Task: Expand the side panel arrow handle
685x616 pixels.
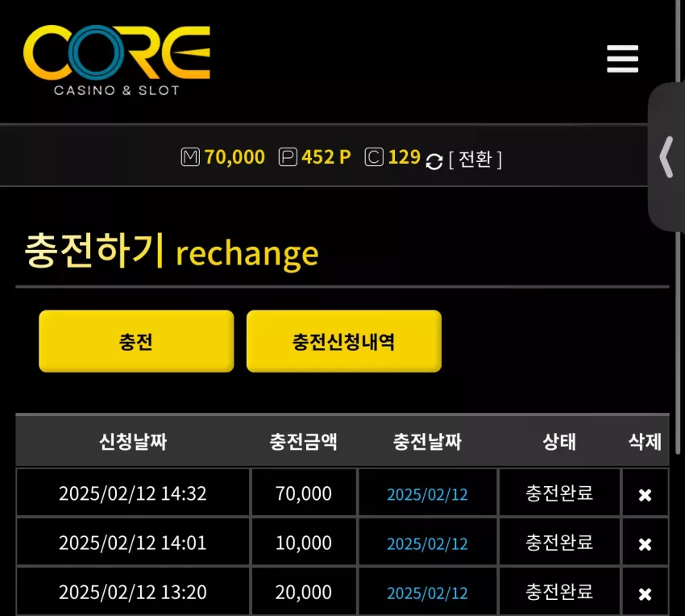Action: click(x=666, y=157)
